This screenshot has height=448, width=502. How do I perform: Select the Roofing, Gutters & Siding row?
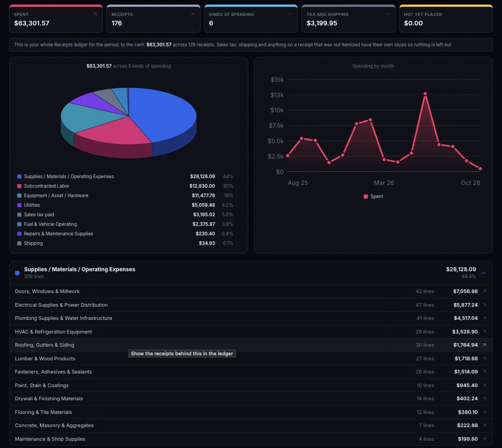pyautogui.click(x=251, y=345)
